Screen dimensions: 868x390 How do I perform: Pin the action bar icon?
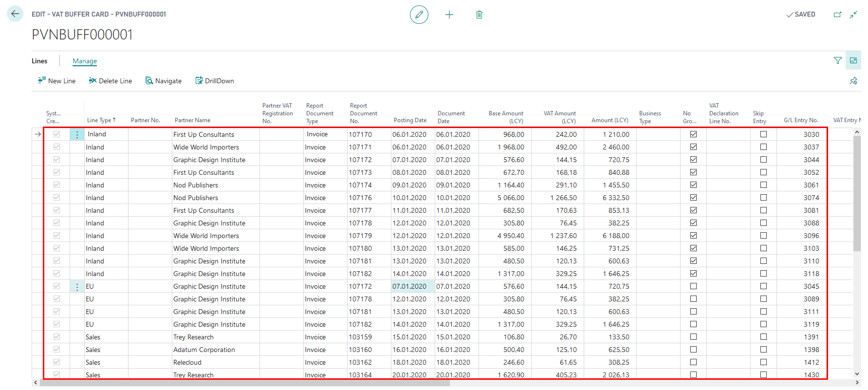click(853, 81)
